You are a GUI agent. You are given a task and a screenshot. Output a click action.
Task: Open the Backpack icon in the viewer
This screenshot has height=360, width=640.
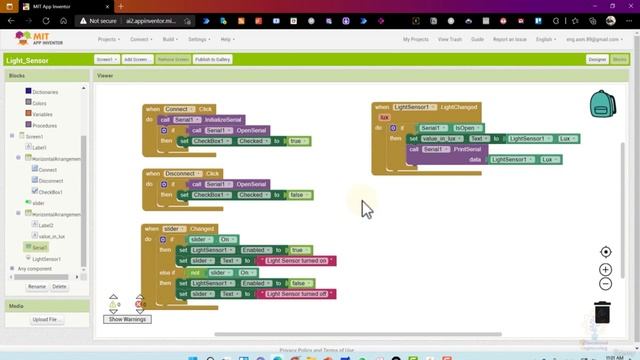[x=602, y=104]
